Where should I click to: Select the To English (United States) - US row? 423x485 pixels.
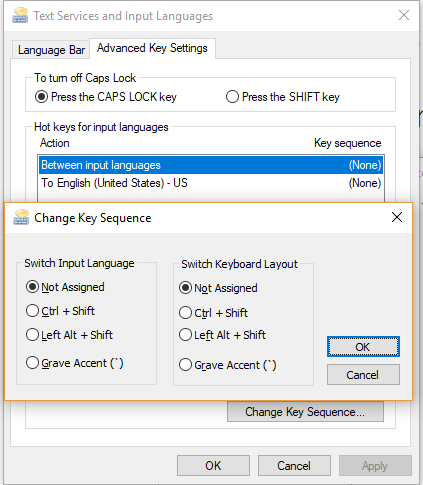[211, 183]
